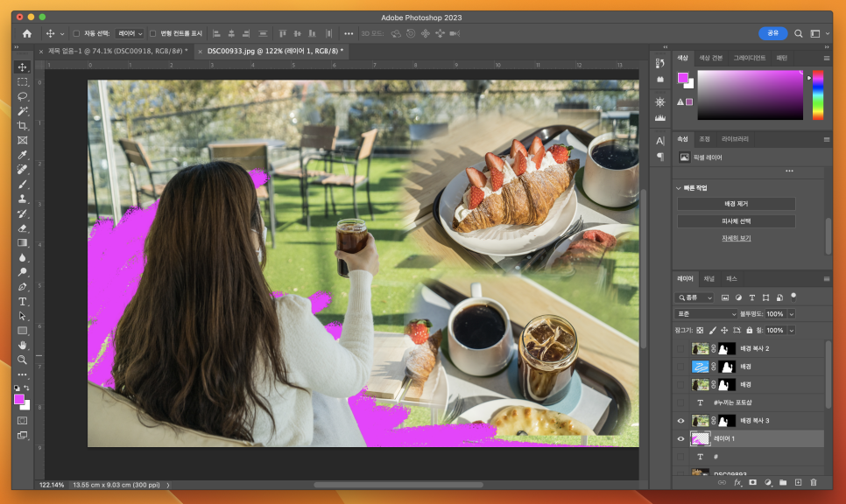This screenshot has width=846, height=504.
Task: Open the 칠 fill dropdown arrow
Action: (792, 331)
